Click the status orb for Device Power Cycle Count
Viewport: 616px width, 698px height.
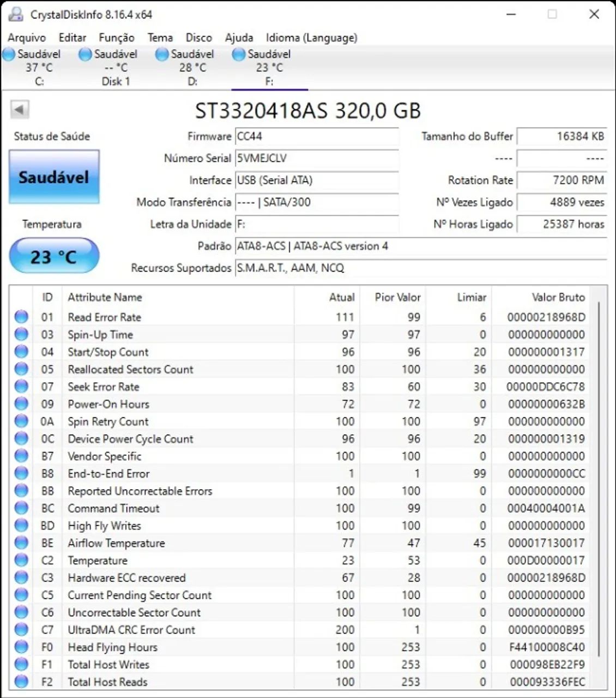(x=21, y=438)
